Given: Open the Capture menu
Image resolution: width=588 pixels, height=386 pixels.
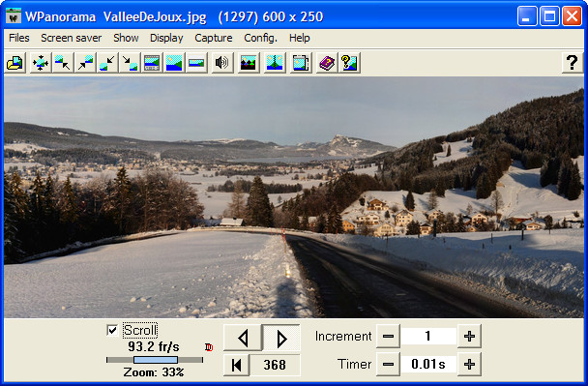Looking at the screenshot, I should click(x=214, y=38).
